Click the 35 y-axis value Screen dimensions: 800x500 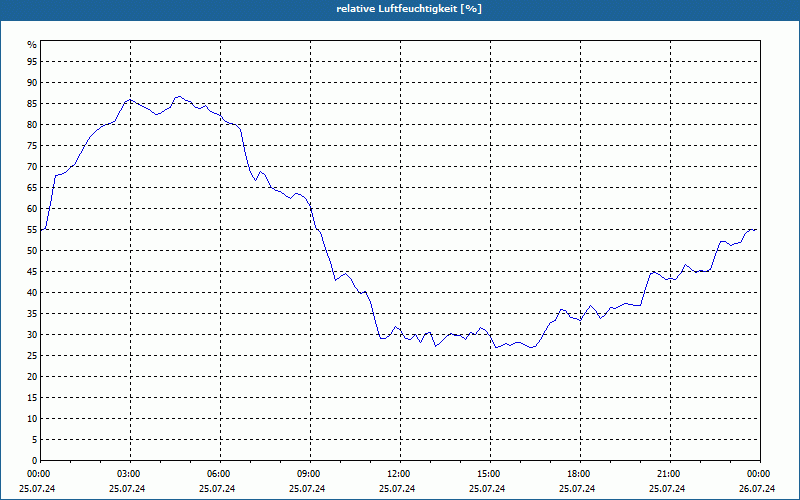[32, 314]
